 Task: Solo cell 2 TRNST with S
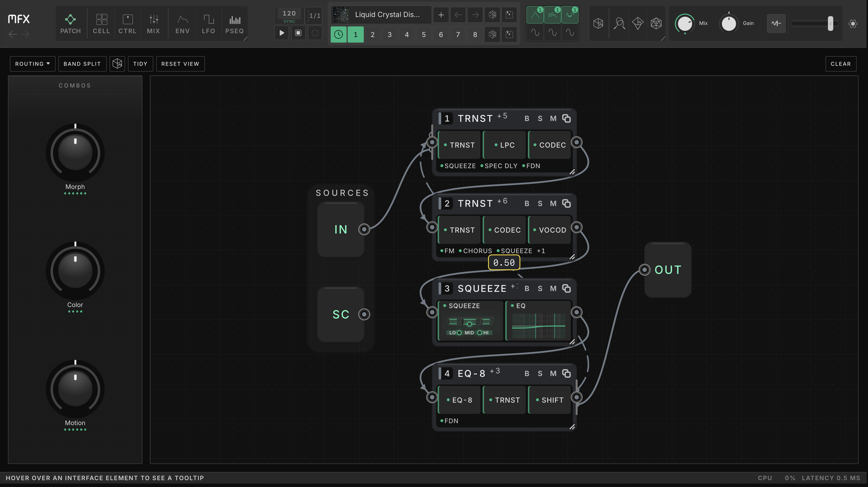540,204
